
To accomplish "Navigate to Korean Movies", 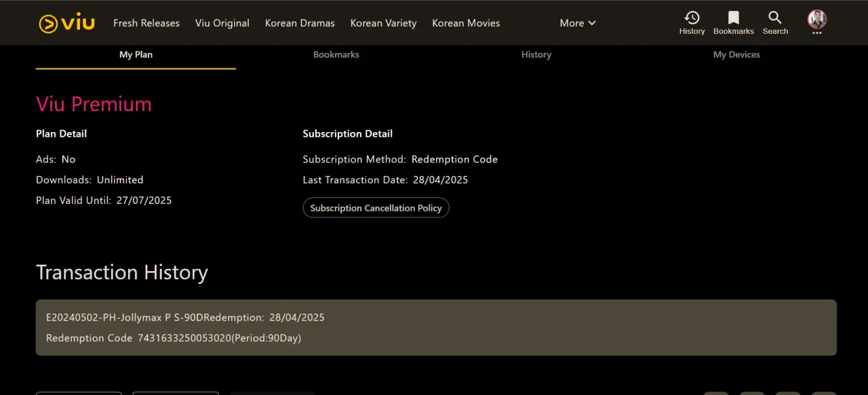I will pyautogui.click(x=466, y=23).
